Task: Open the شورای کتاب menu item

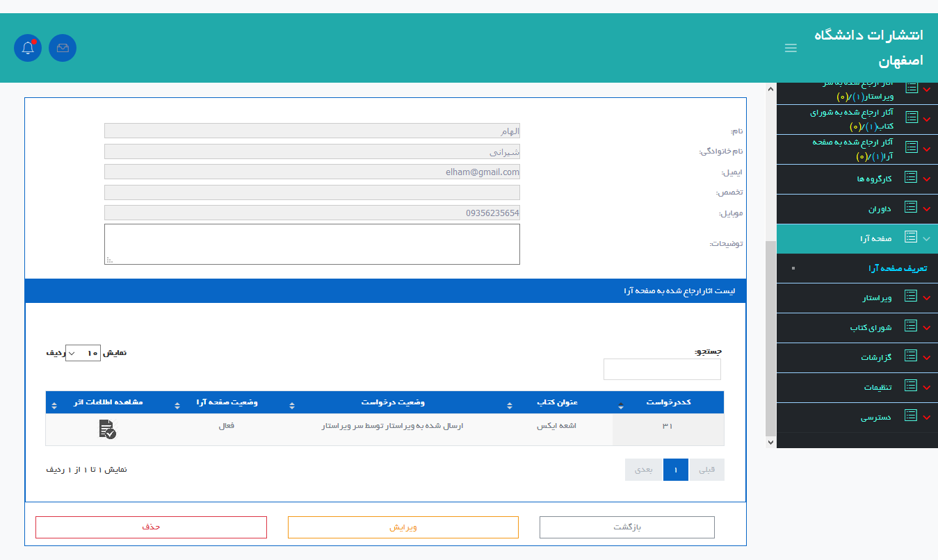Action: pyautogui.click(x=870, y=327)
